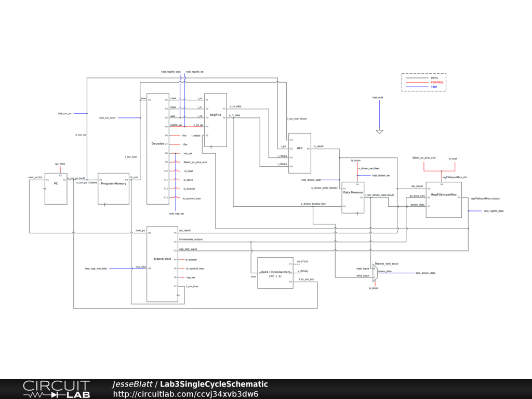The width and height of the screenshot is (532, 399).
Task: Click the test_regfile_data label
Action: 494,211
